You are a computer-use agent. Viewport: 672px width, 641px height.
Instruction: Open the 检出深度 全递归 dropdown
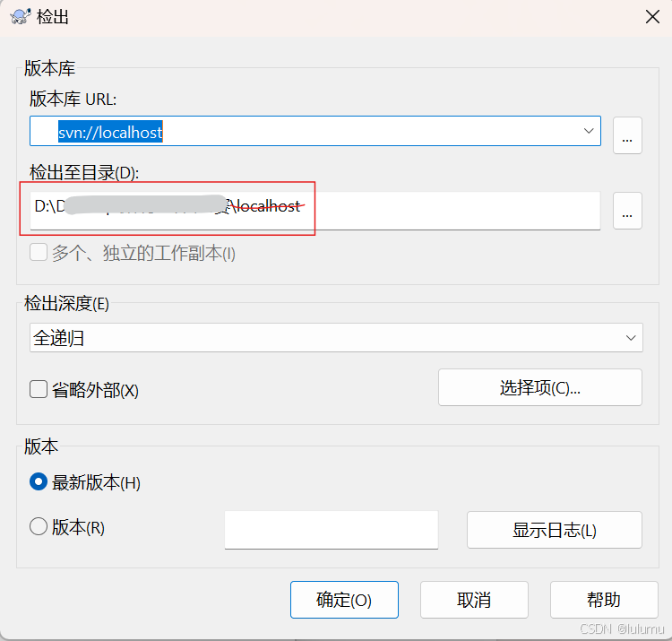[336, 338]
